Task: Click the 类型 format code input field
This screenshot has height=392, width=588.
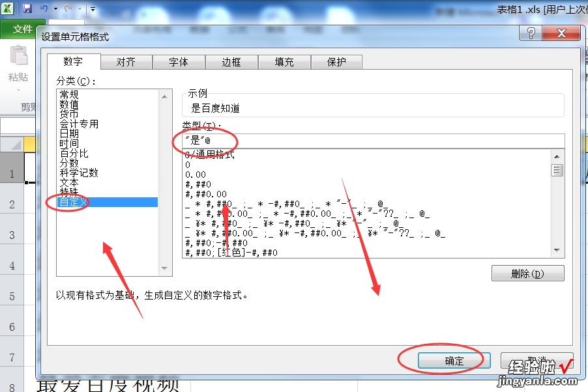Action: 373,141
